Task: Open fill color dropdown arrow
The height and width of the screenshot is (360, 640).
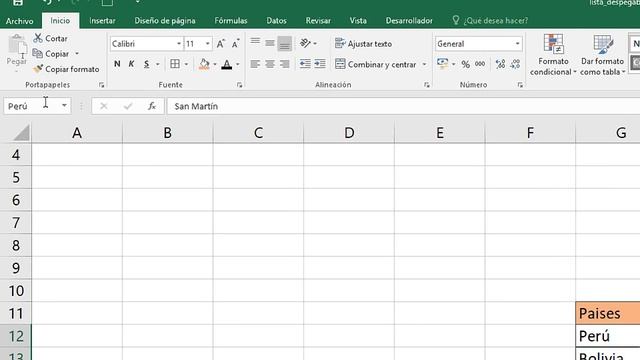Action: pos(215,64)
